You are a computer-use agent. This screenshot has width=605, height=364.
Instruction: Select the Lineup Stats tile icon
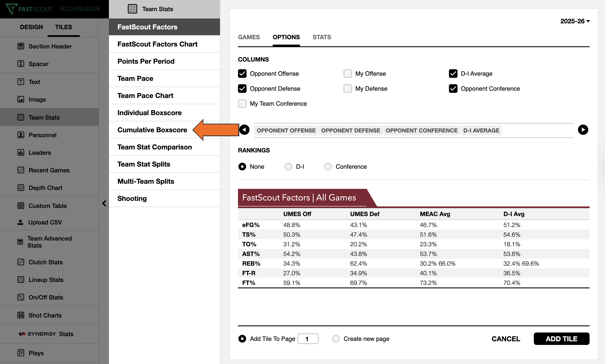[21, 280]
